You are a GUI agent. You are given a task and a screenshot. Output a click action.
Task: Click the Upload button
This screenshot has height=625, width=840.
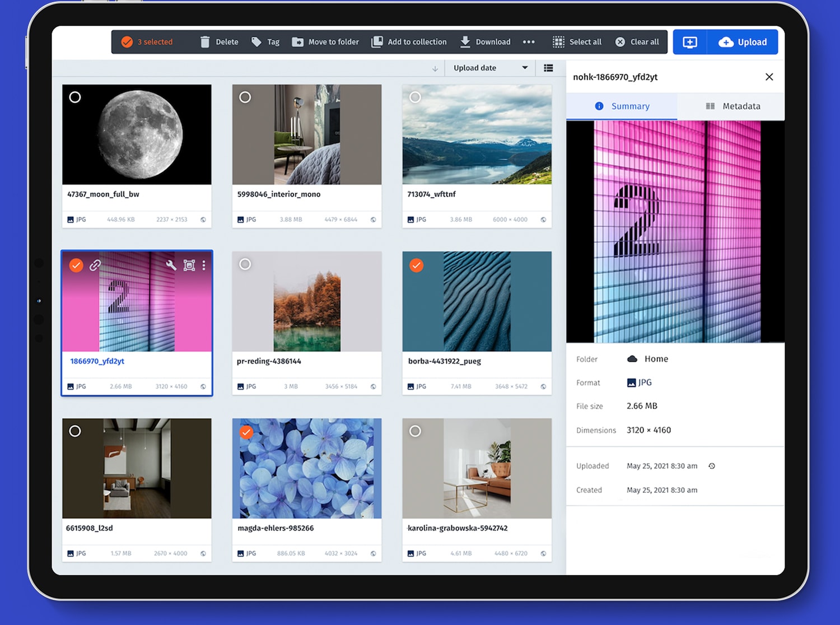click(x=743, y=42)
